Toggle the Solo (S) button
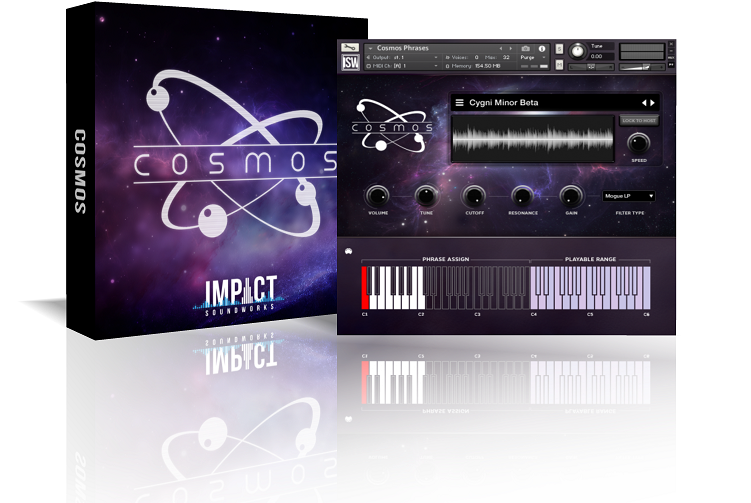The height and width of the screenshot is (503, 751). click(559, 49)
